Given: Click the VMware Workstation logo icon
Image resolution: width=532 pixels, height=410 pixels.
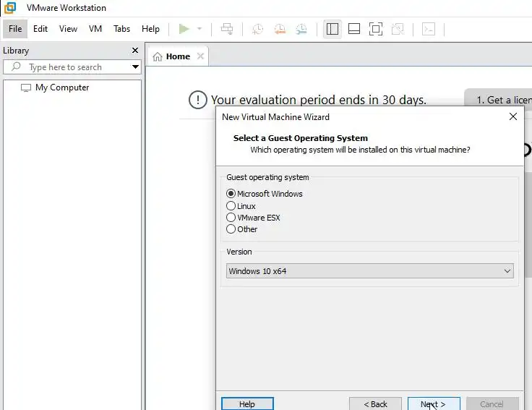Looking at the screenshot, I should click(10, 7).
